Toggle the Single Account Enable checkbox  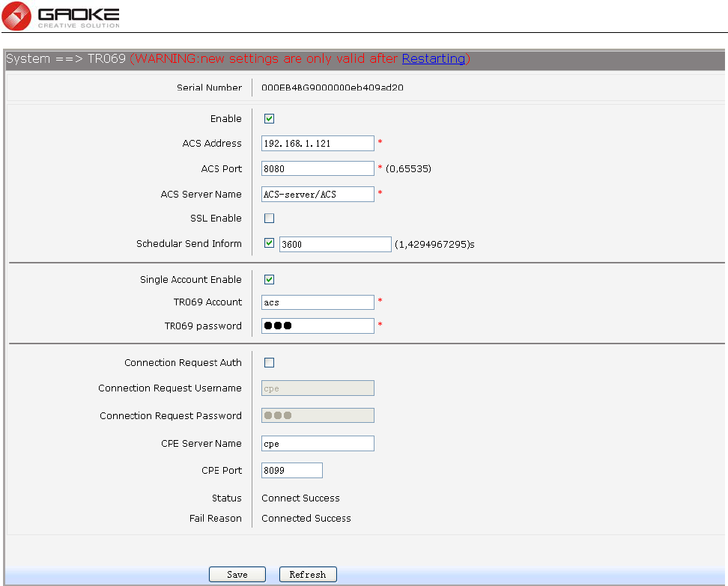[270, 279]
